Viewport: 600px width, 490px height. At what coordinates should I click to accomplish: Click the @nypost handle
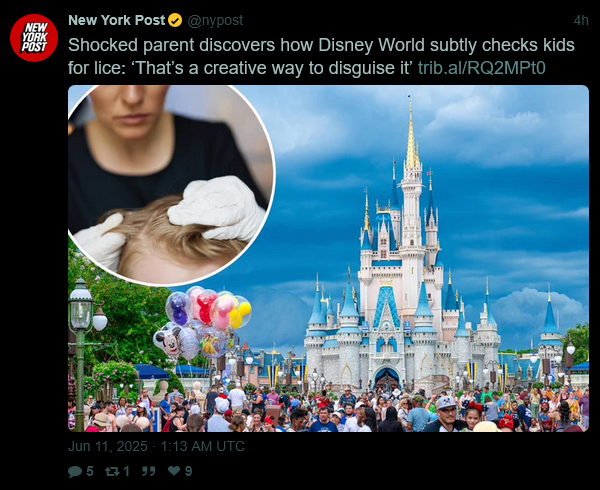point(215,20)
